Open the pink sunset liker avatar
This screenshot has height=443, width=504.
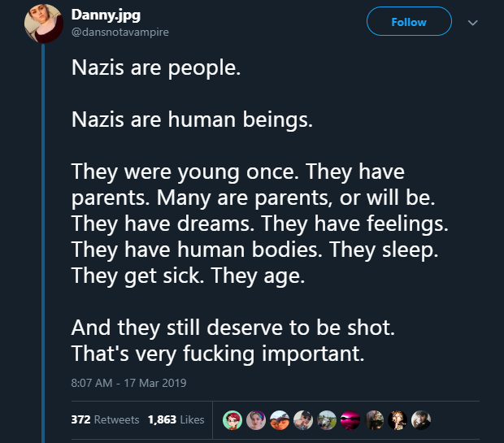(x=350, y=419)
